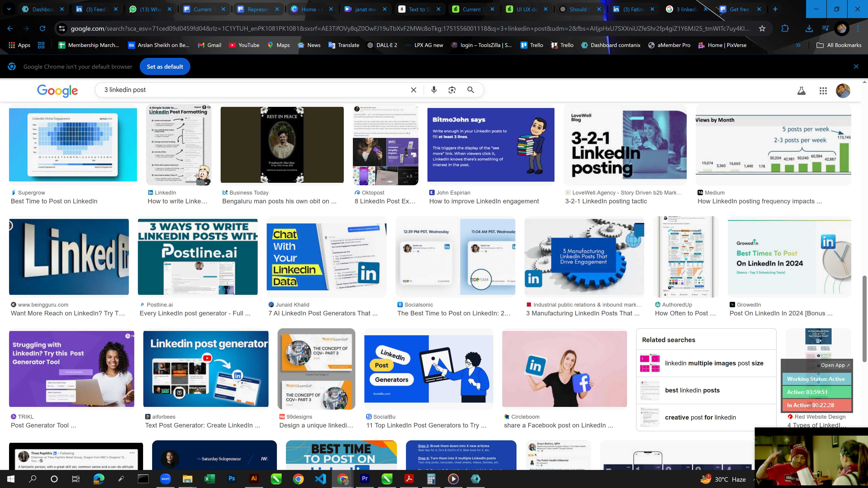
Task: Click the media control icon in toolbar
Action: tap(825, 28)
